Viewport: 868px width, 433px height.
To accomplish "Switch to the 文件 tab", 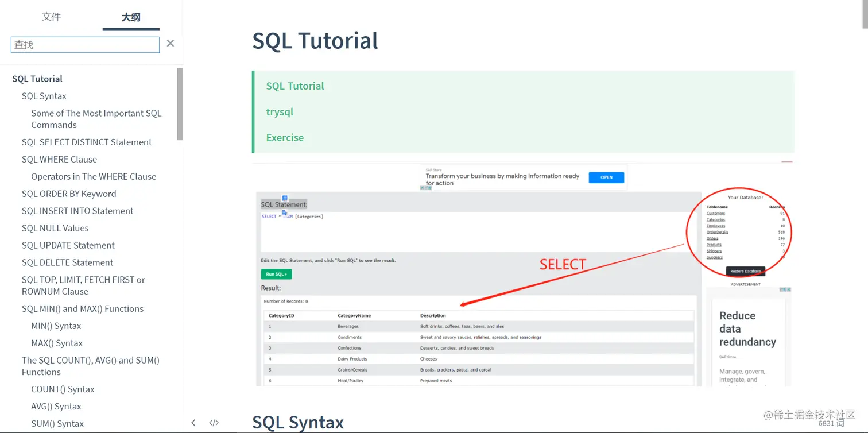I will click(51, 17).
